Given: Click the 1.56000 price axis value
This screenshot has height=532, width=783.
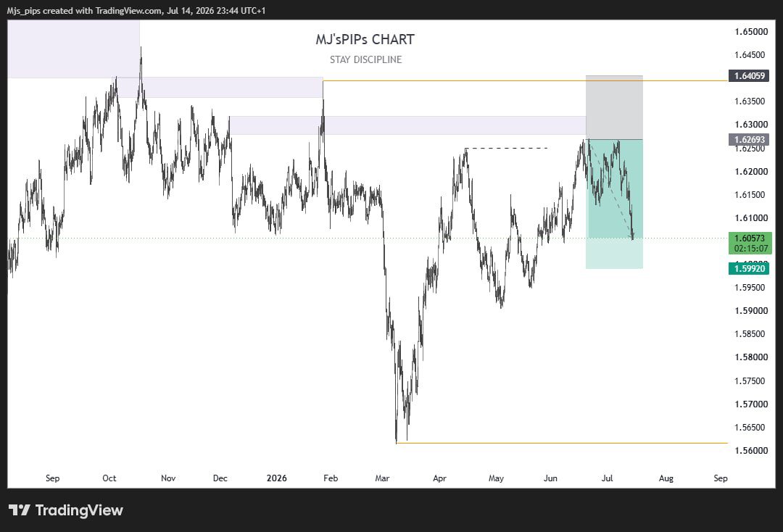Looking at the screenshot, I should tap(750, 450).
